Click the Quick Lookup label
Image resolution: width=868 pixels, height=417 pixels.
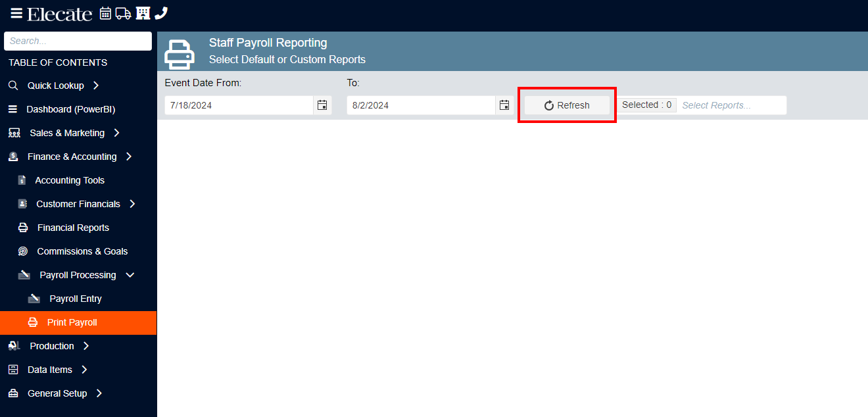(x=56, y=86)
